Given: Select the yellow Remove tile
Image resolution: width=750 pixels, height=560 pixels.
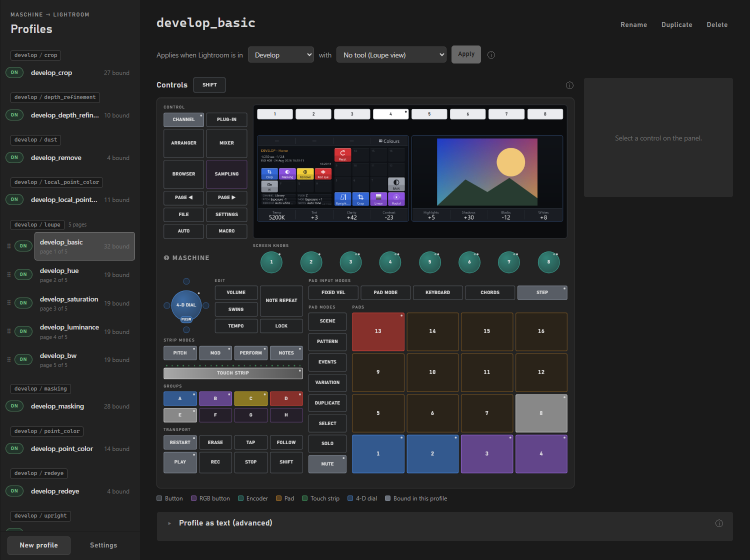Looking at the screenshot, I should (x=305, y=173).
